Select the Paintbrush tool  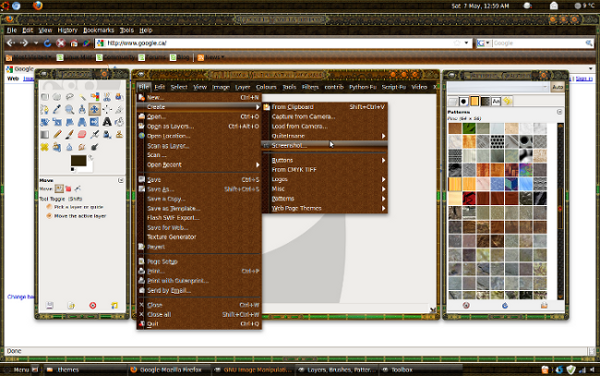pyautogui.click(x=69, y=134)
